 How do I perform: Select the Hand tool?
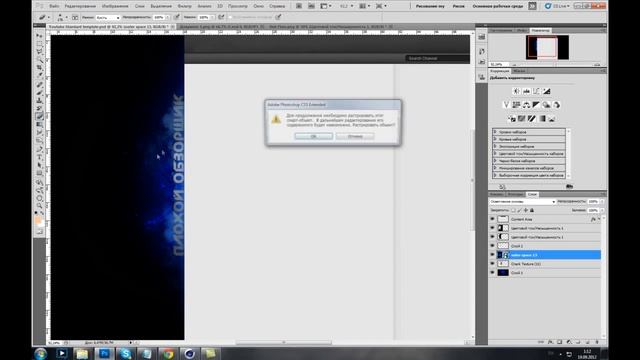pos(40,198)
